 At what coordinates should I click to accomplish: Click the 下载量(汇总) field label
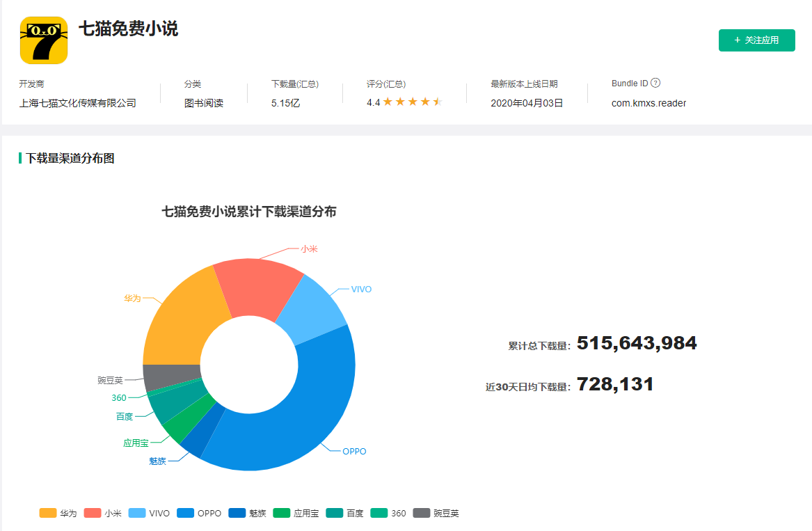tap(294, 84)
